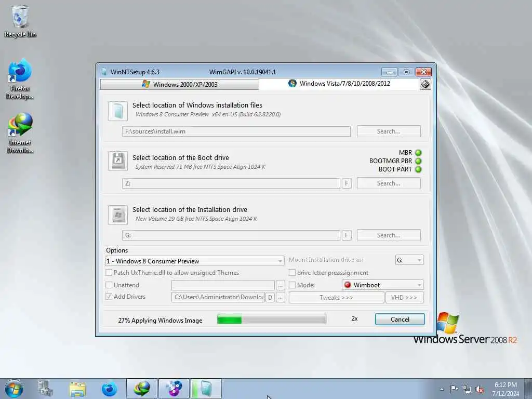The height and width of the screenshot is (399, 532).
Task: Click Search for Installation drive location
Action: click(x=389, y=235)
